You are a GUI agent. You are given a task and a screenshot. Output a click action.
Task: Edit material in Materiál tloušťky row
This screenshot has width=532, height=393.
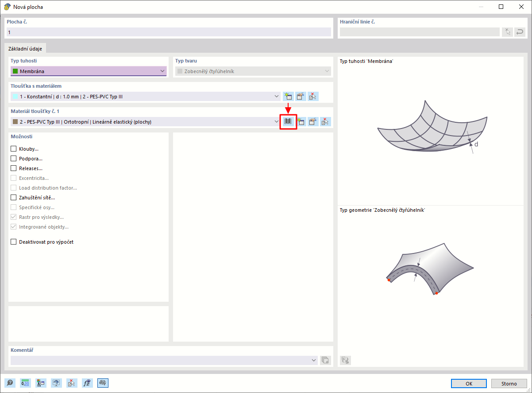coord(313,121)
